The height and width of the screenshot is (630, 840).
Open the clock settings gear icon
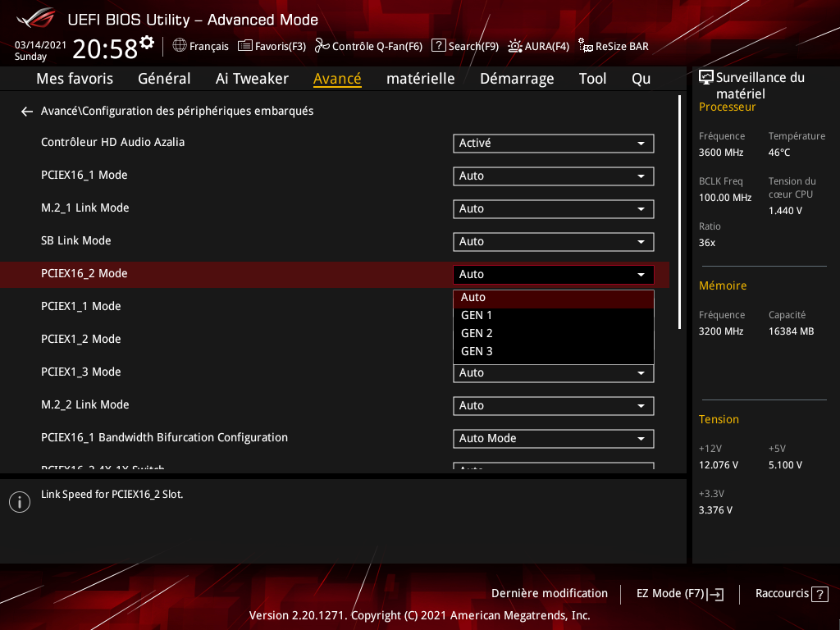tap(147, 43)
